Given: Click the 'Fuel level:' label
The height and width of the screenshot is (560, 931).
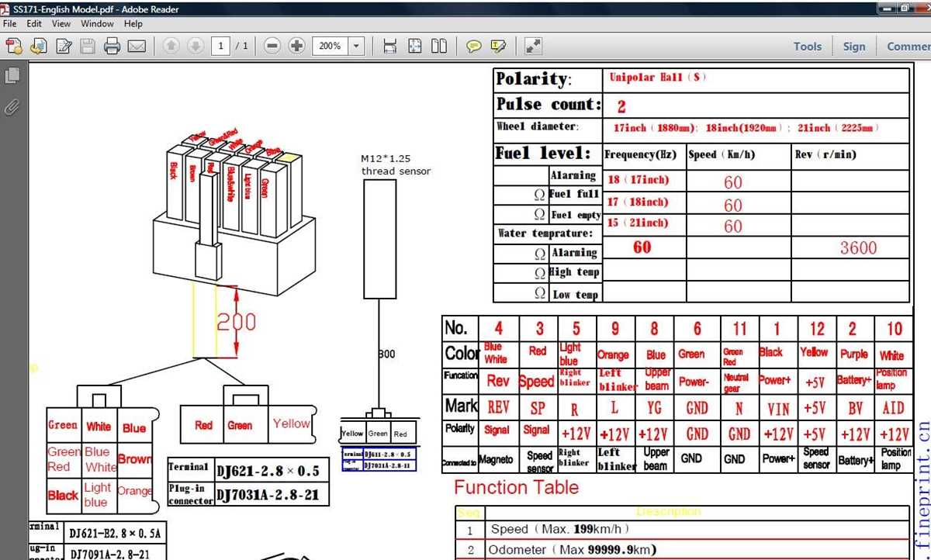Looking at the screenshot, I should pos(543,154).
